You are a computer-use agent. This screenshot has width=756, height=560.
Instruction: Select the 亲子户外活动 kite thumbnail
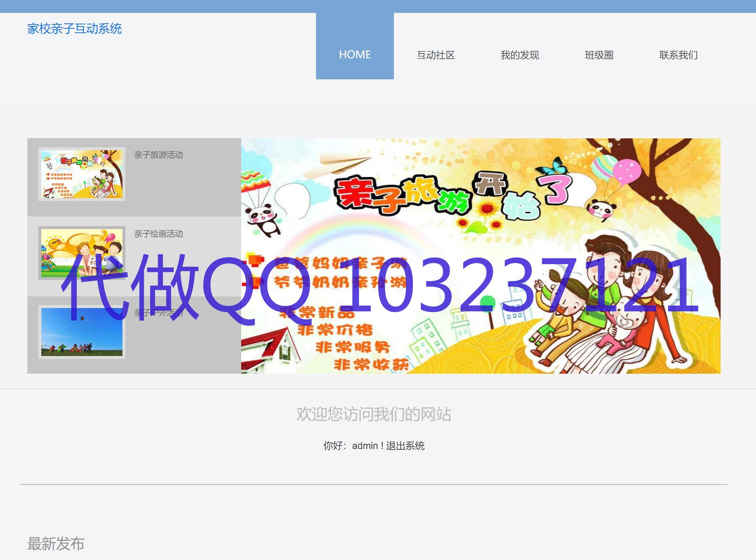coord(82,332)
